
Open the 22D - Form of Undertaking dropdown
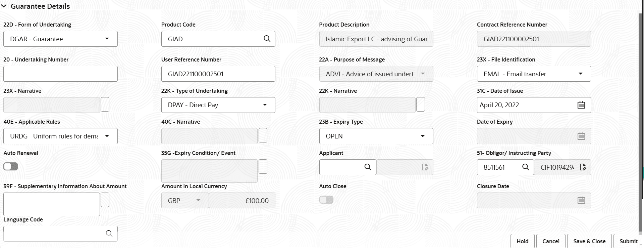107,39
